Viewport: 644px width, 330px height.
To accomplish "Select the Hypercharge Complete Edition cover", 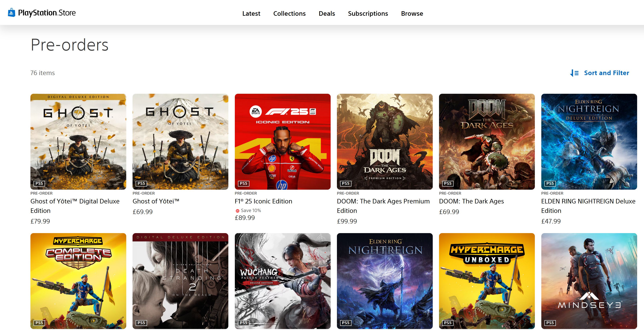I will click(x=78, y=281).
